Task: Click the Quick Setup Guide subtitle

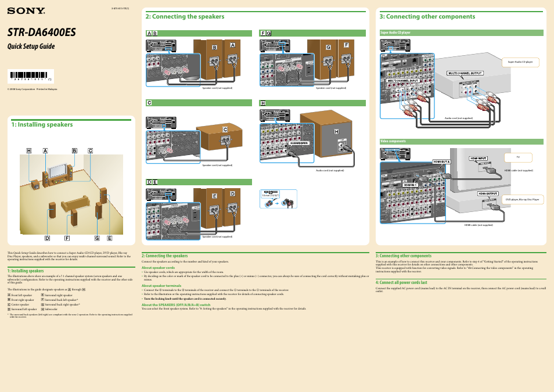Action: tap(31, 46)
